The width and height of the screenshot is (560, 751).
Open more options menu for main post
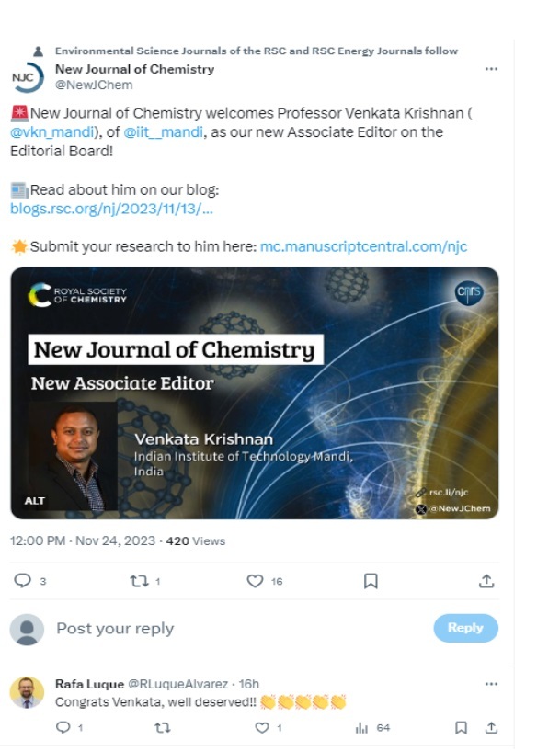point(491,69)
